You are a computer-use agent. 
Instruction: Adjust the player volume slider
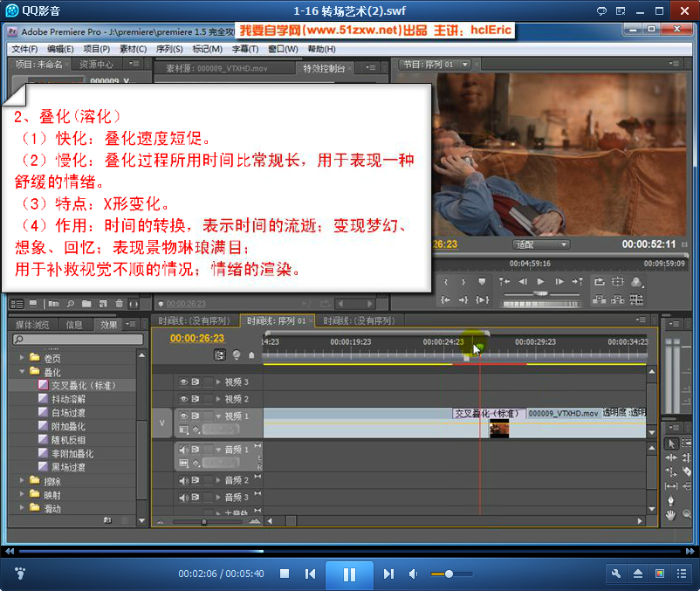(x=449, y=574)
